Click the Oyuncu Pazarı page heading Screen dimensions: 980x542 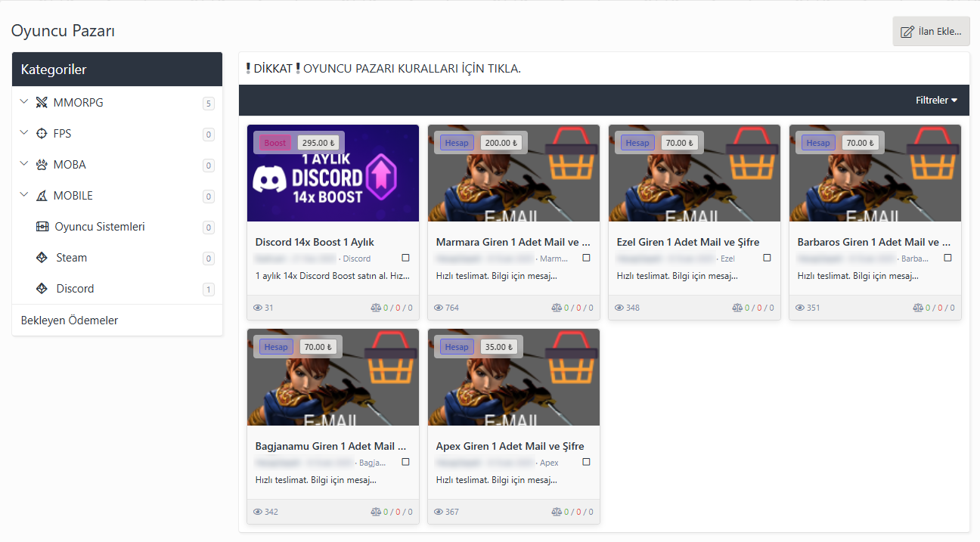tap(63, 31)
